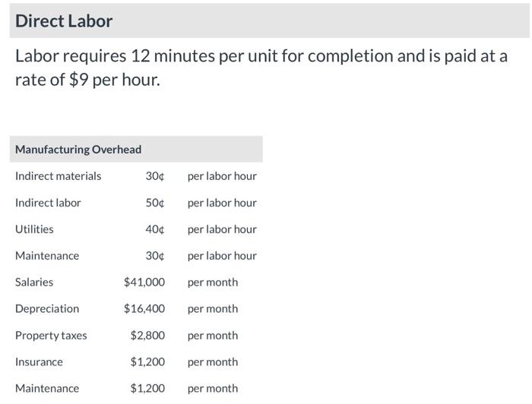Click the Indirect labor 50¢ value
Image resolution: width=532 pixels, height=404 pixels.
(155, 203)
